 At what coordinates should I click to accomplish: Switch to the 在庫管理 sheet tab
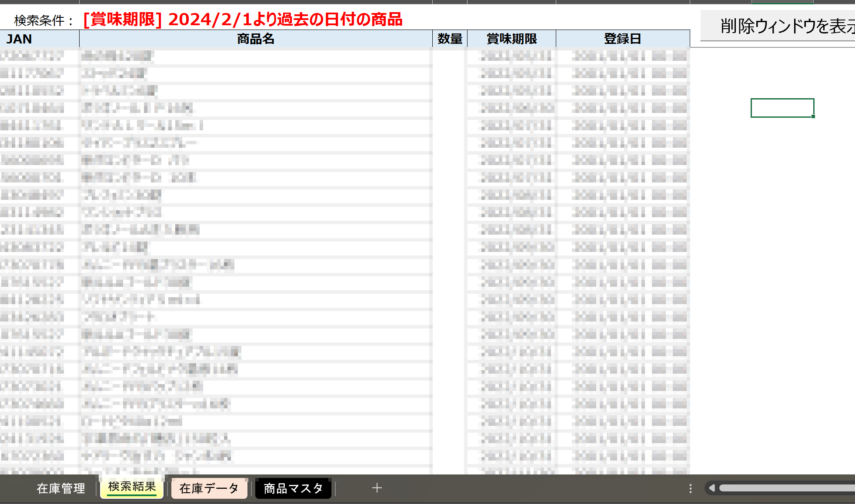[61, 488]
